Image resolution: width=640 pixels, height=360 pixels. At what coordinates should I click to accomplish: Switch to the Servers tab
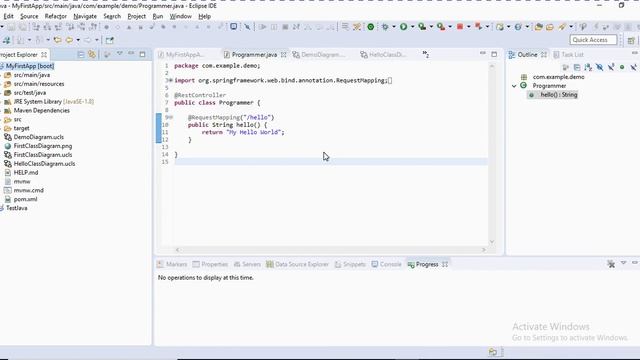coord(247,264)
